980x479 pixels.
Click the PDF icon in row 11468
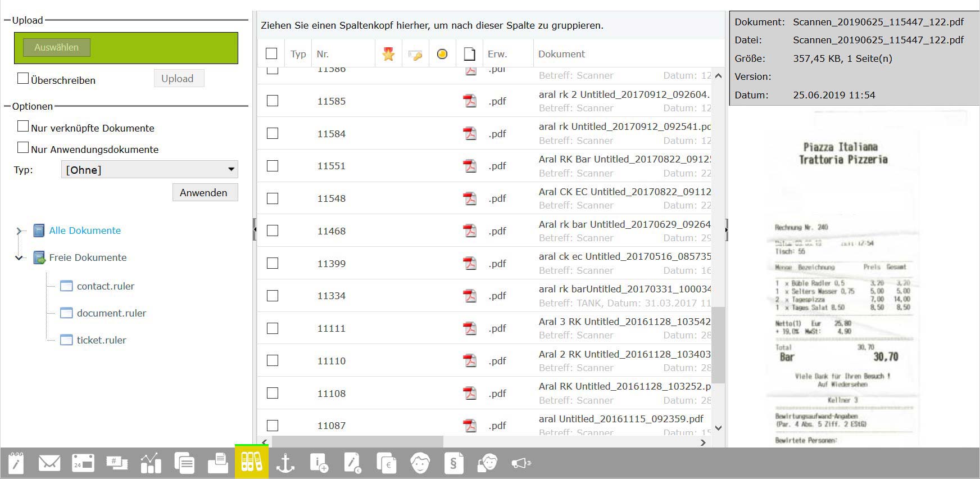470,231
